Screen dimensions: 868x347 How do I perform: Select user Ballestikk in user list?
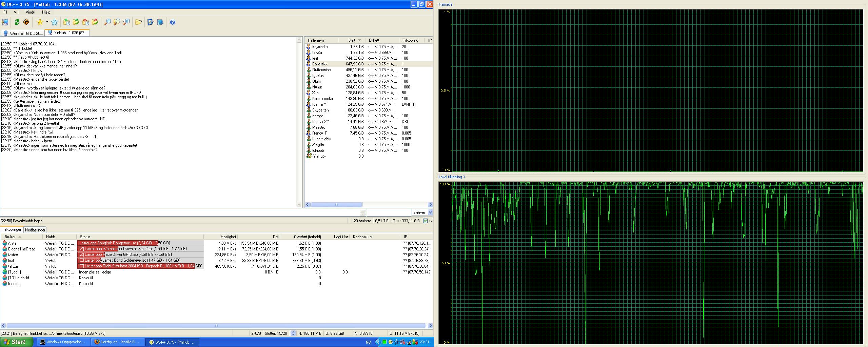pyautogui.click(x=369, y=64)
